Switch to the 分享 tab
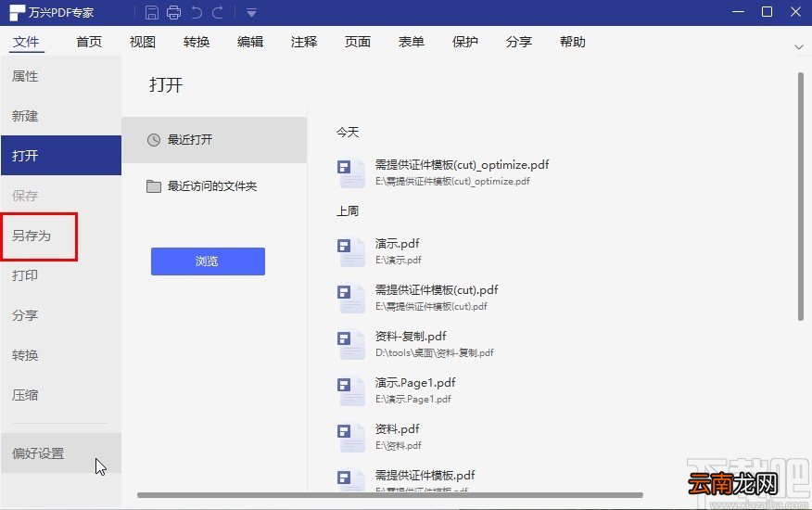Screen dimensions: 812x510 coord(519,42)
